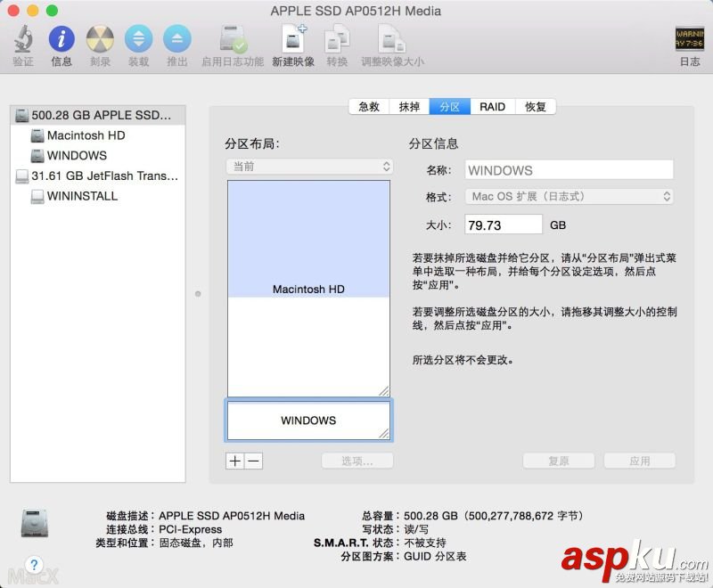The width and height of the screenshot is (713, 588).
Task: Click Enable Journaling (启用日志功能) icon
Action: (233, 39)
